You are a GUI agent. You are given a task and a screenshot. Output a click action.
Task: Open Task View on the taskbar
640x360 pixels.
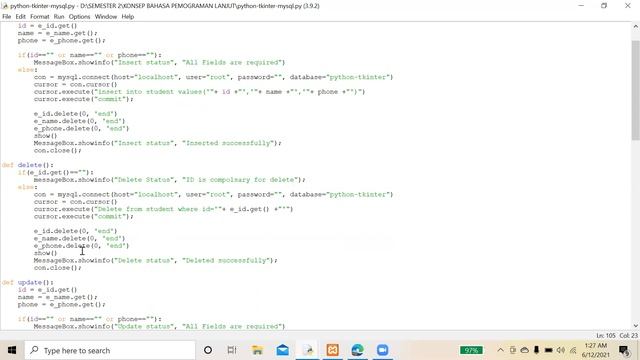(x=232, y=350)
